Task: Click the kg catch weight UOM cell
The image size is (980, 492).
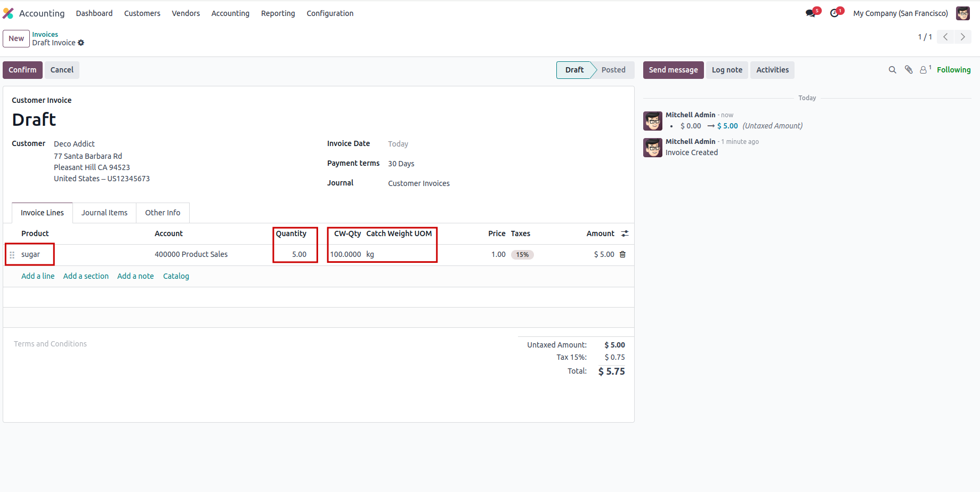Action: (370, 254)
